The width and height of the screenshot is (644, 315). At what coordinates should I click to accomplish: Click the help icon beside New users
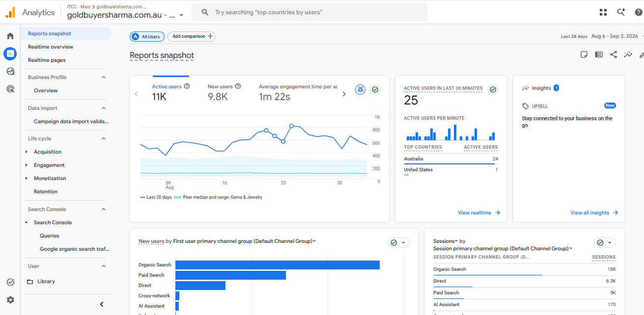[x=238, y=86]
